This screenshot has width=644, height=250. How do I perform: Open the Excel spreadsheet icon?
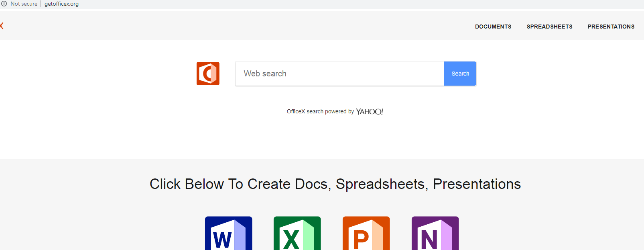297,234
